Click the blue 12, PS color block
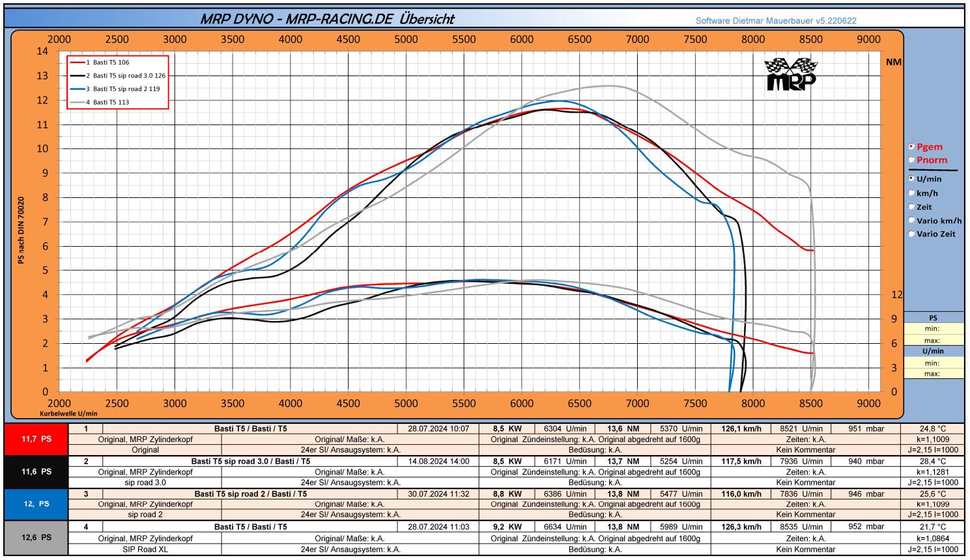This screenshot has width=970, height=560. click(36, 504)
